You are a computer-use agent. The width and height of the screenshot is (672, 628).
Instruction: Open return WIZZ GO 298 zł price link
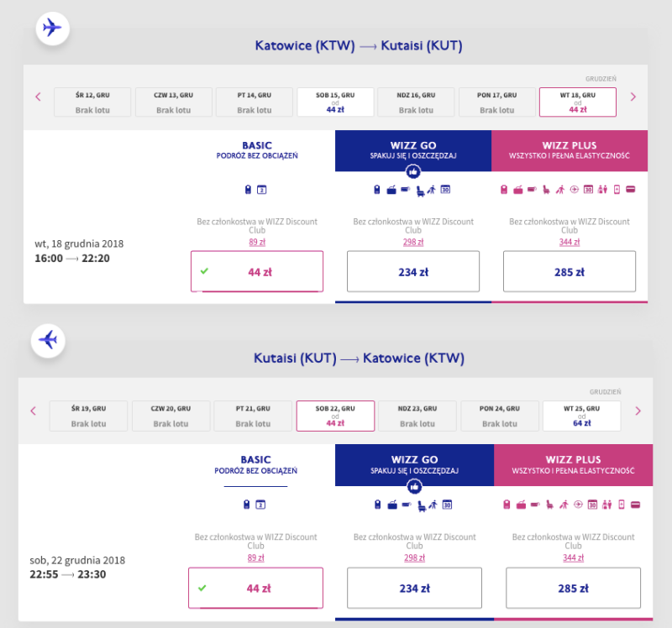pos(414,557)
